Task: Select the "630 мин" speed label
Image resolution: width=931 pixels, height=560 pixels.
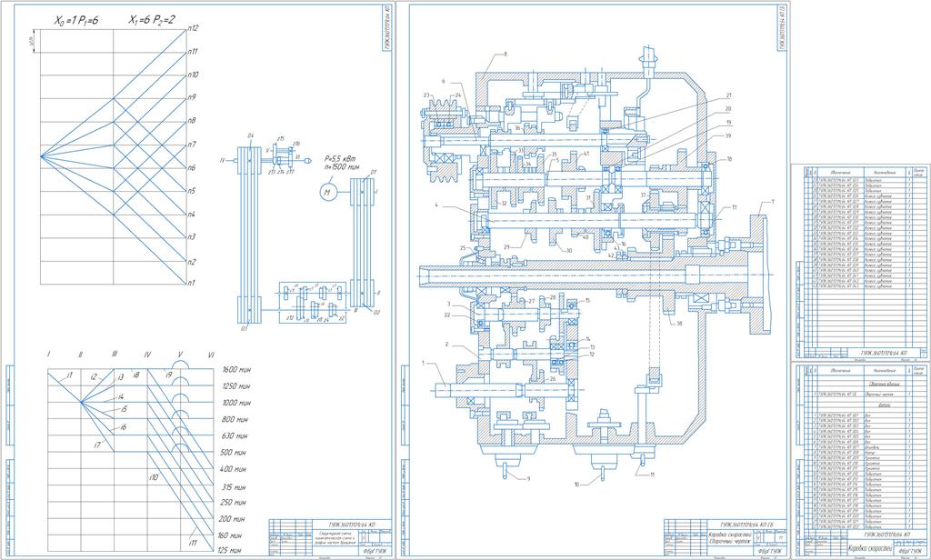Action: coord(235,435)
